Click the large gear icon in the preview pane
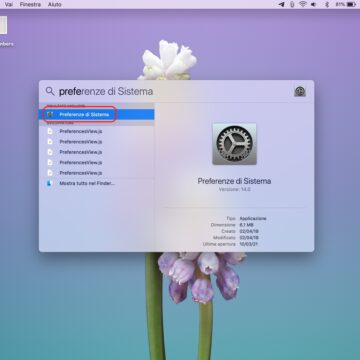 pyautogui.click(x=234, y=144)
